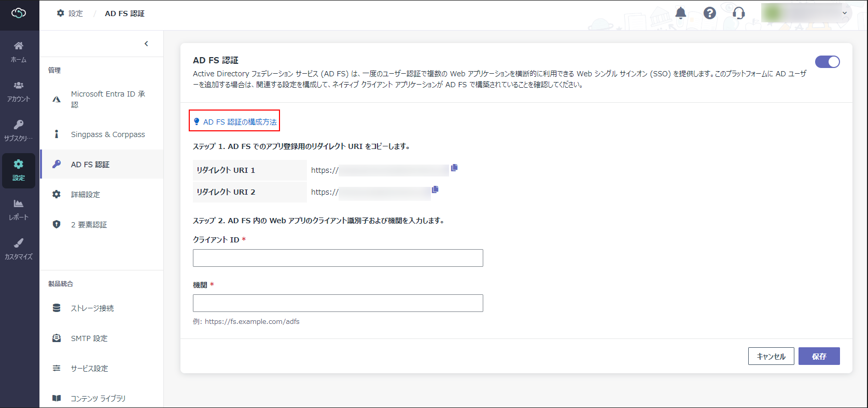The width and height of the screenshot is (868, 408).
Task: Click the 2 要素認証 shield icon
Action: (57, 224)
